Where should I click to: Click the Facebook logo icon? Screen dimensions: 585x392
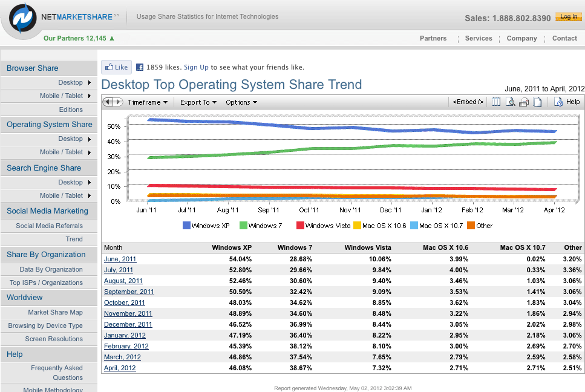click(x=140, y=67)
